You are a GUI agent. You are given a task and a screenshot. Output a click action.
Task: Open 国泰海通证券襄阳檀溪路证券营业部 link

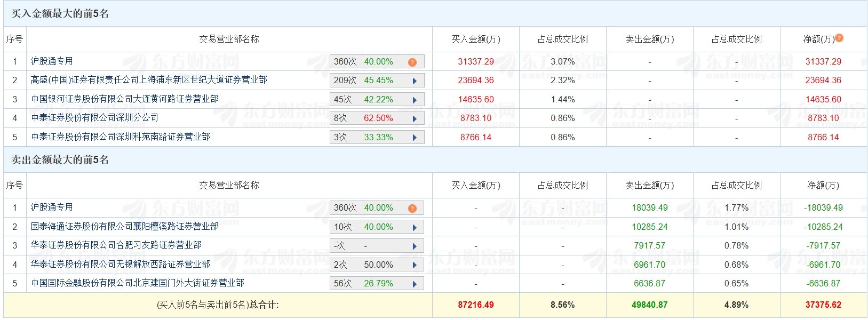(125, 227)
